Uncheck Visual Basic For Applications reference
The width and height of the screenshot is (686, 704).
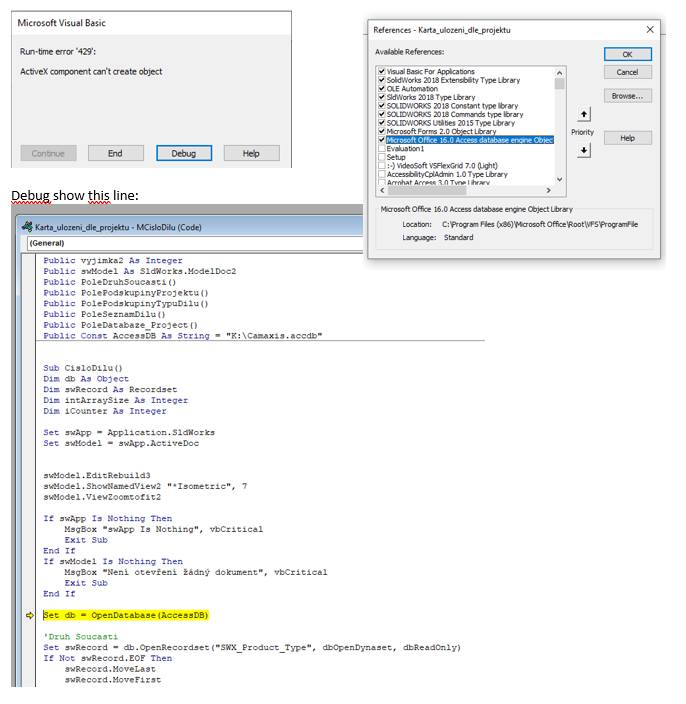pyautogui.click(x=382, y=72)
